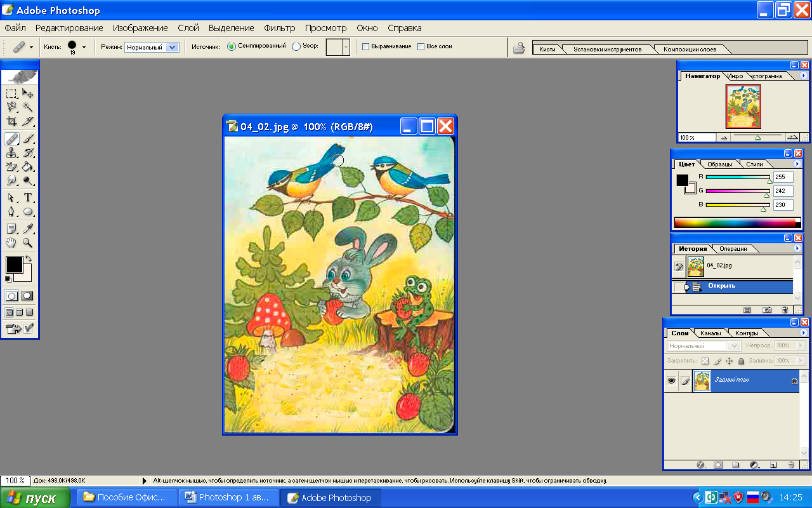Select the Notes tool
812x508 pixels.
[11, 229]
